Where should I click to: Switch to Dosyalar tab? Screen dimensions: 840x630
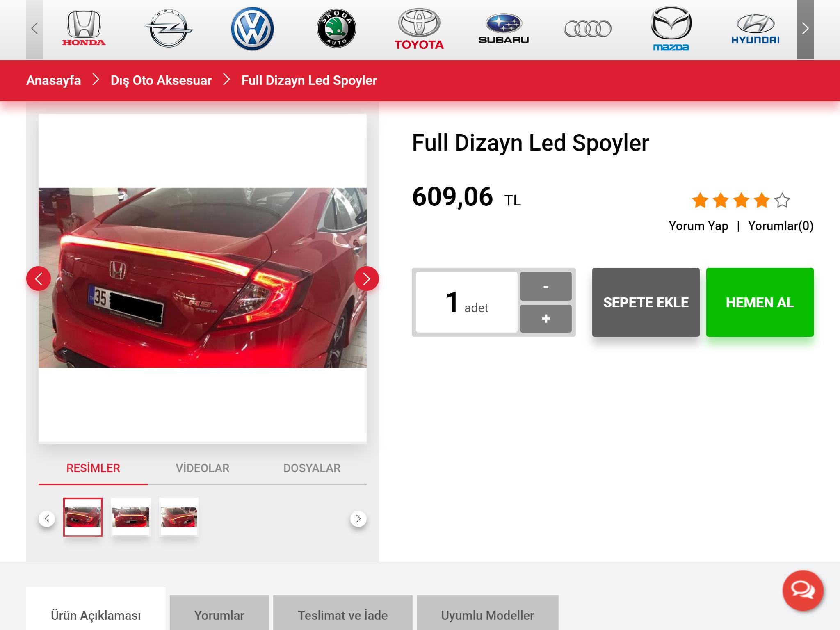pos(312,468)
